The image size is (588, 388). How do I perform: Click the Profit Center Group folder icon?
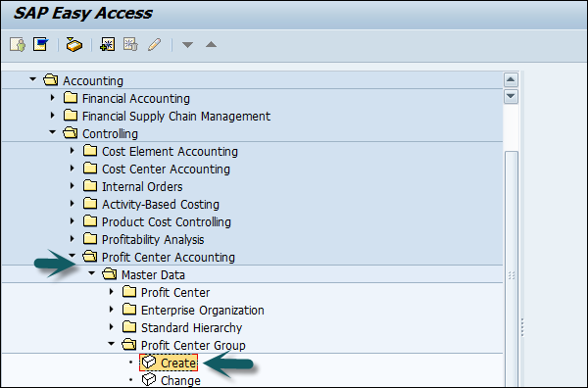point(129,345)
